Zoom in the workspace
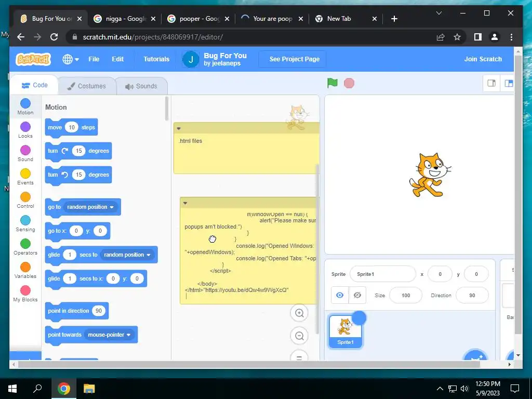Image resolution: width=532 pixels, height=399 pixels. [299, 313]
